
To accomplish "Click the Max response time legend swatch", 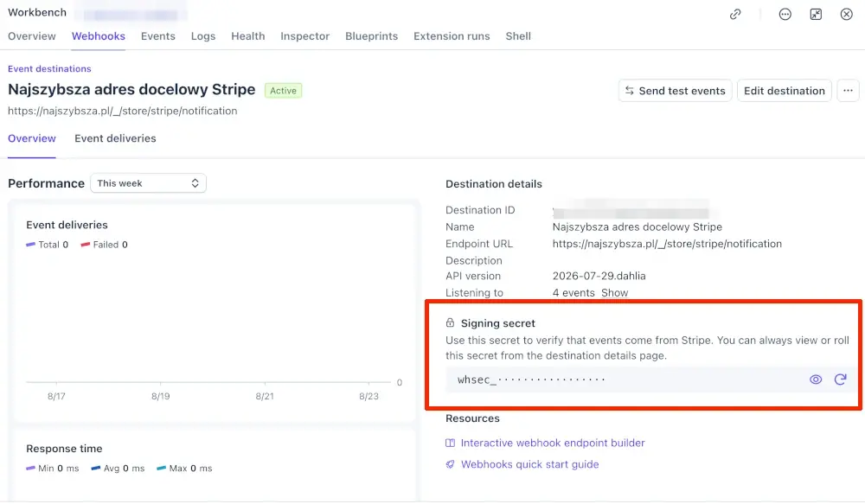I will [x=161, y=469].
